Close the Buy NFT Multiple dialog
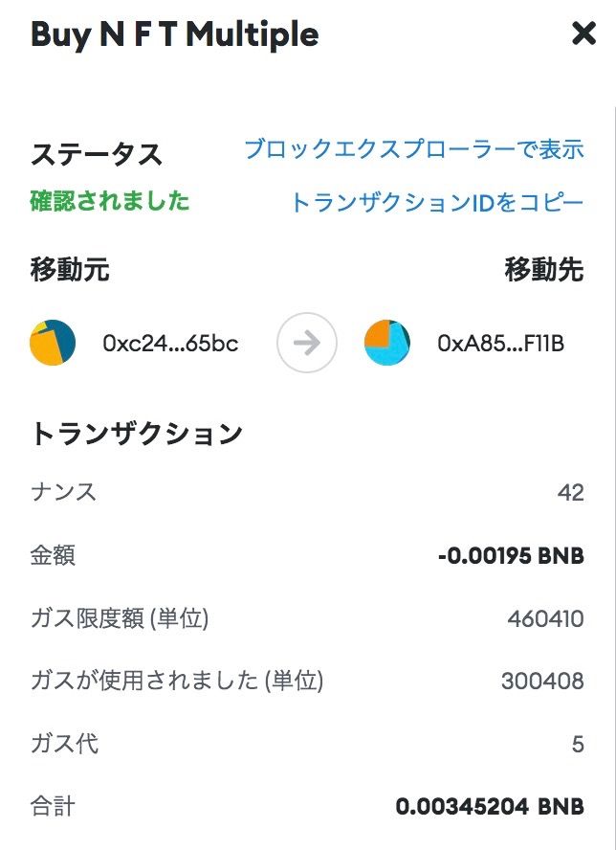Image resolution: width=616 pixels, height=850 pixels. click(583, 34)
